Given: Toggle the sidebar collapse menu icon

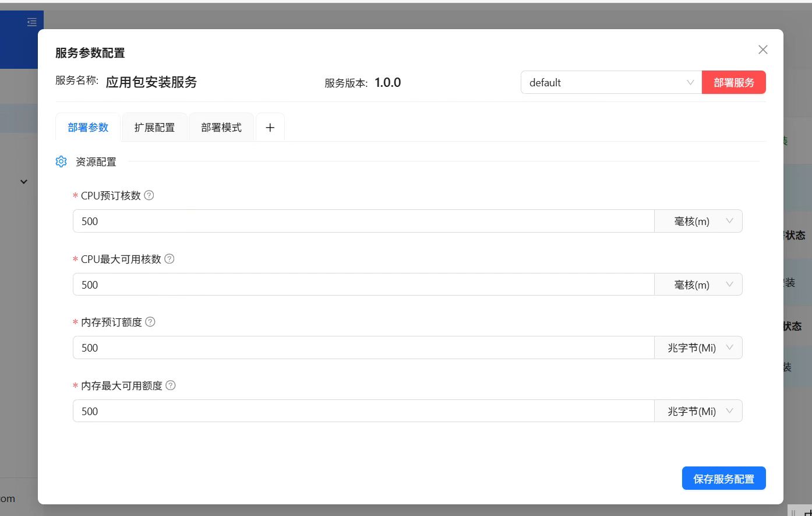Looking at the screenshot, I should point(31,22).
